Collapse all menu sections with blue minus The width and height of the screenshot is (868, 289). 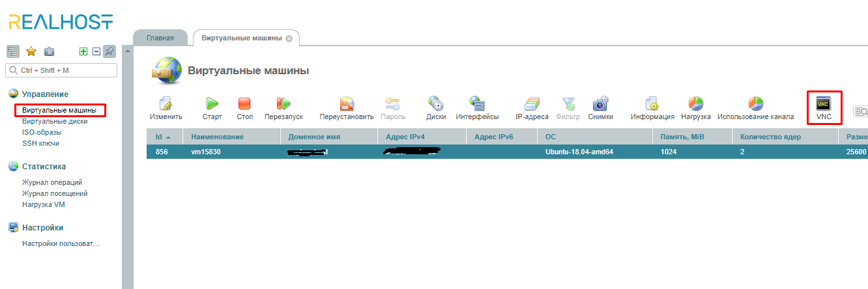coord(95,51)
